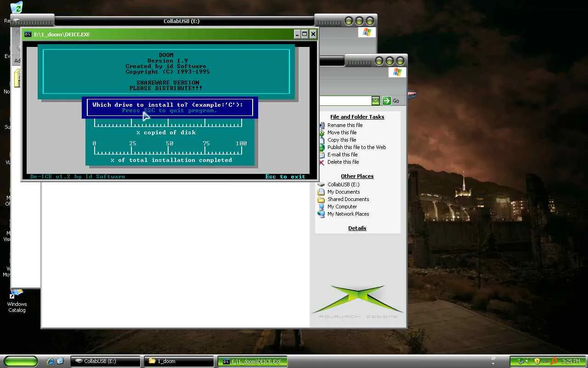Open the Recycle Bin desktop icon

pos(16,8)
